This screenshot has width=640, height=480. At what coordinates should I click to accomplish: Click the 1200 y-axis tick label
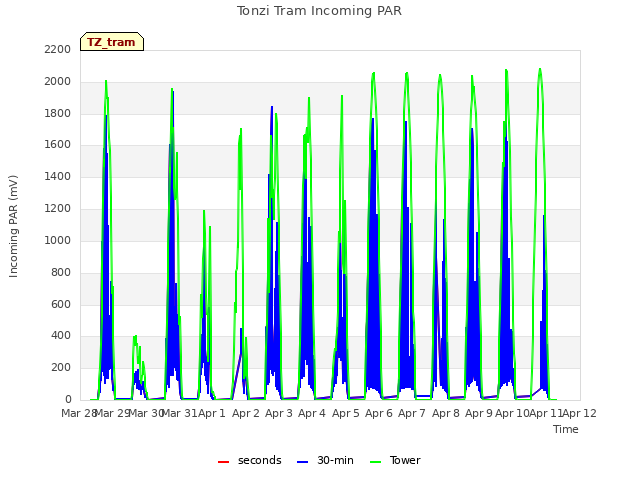click(x=58, y=208)
